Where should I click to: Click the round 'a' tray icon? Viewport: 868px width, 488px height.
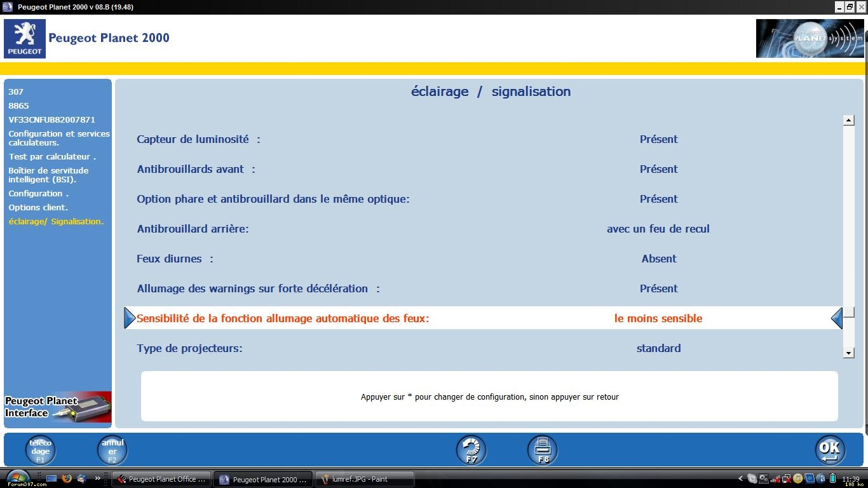tap(821, 478)
